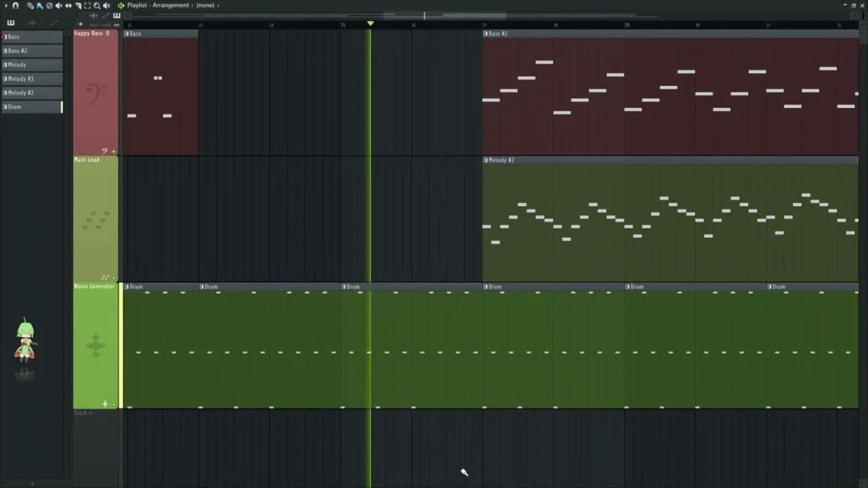Select the Melody #2 pattern in picker
The width and height of the screenshot is (868, 488).
click(32, 93)
